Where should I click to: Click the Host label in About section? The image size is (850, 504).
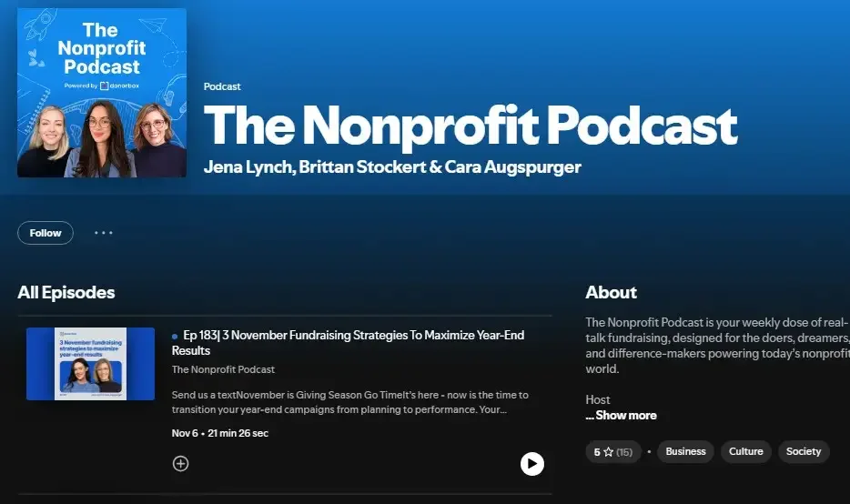597,400
